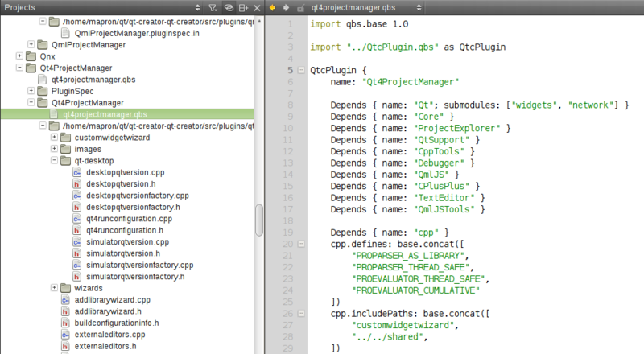Open addlibrarywizard.h
644x354 pixels.
(x=108, y=311)
